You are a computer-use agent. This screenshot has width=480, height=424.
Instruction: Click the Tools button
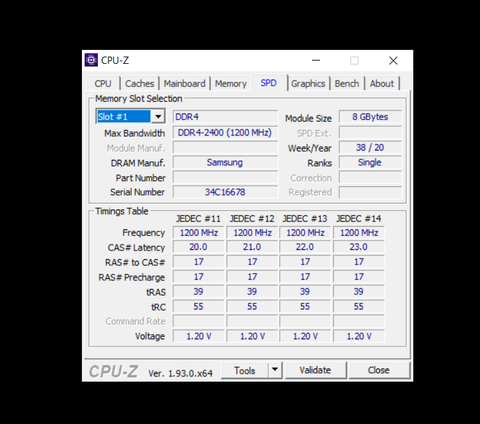tap(245, 370)
